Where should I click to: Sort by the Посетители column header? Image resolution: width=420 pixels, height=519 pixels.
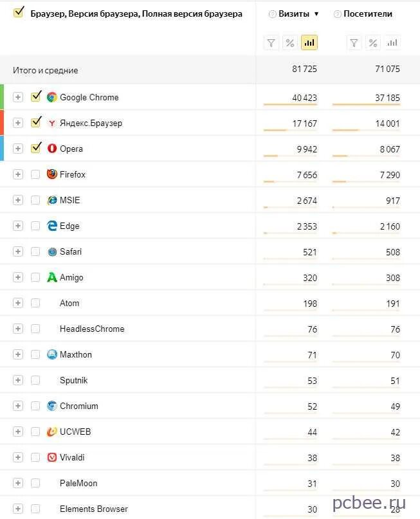point(368,14)
